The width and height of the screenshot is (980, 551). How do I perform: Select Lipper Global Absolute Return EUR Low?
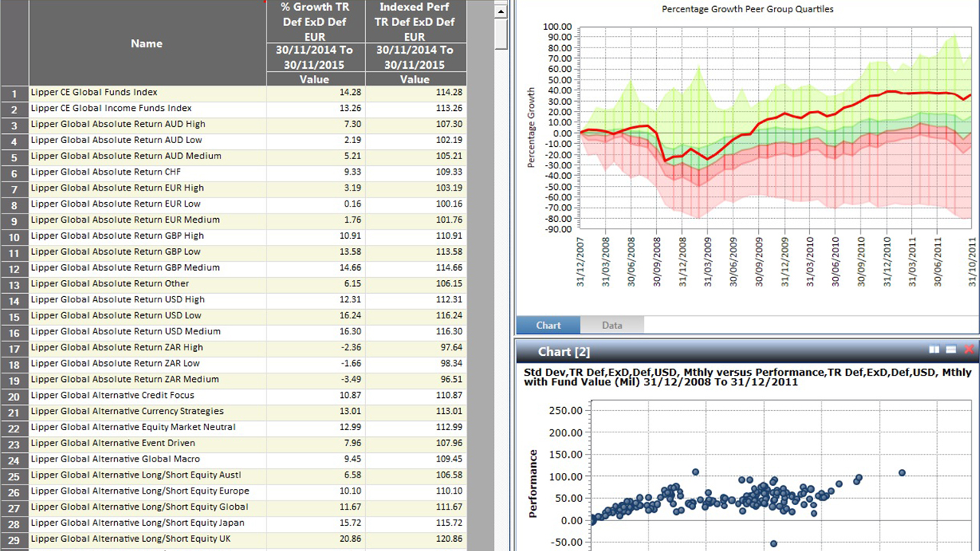coord(116,204)
